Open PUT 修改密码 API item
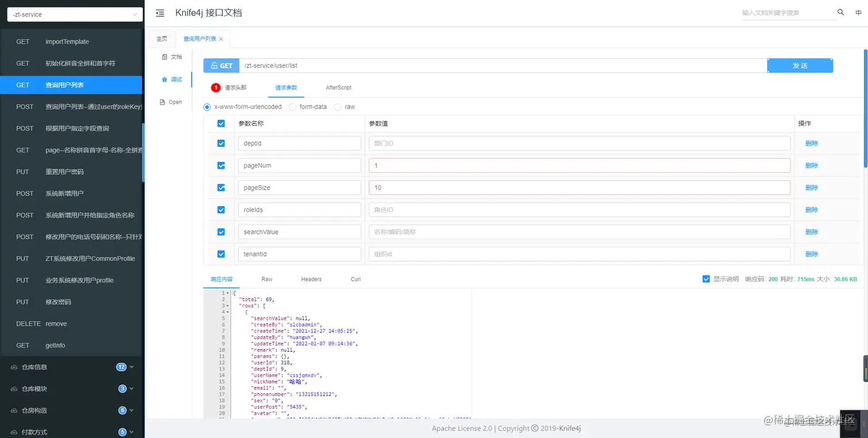Image resolution: width=868 pixels, height=438 pixels. (71, 302)
